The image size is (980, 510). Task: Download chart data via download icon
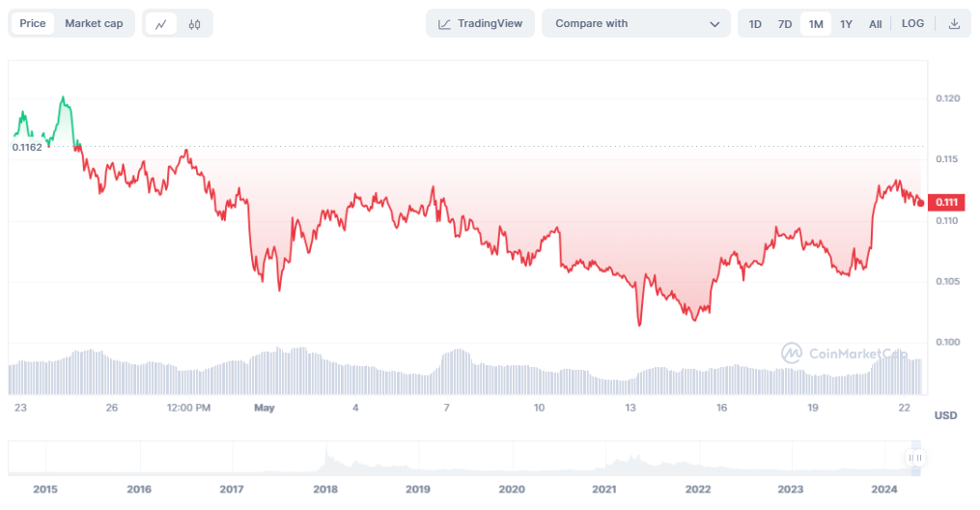coord(954,24)
